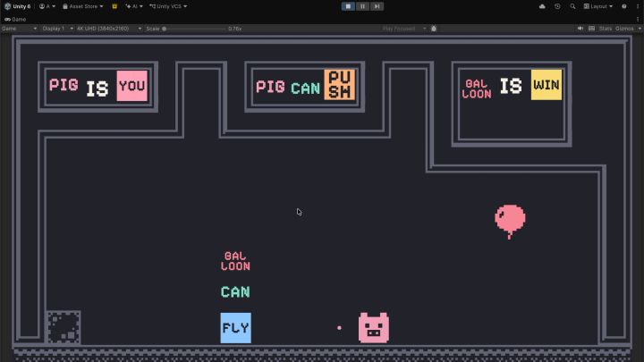Open the Game tab's three-dot options menu
Image resolution: width=644 pixels, height=362 pixels.
coord(638,20)
